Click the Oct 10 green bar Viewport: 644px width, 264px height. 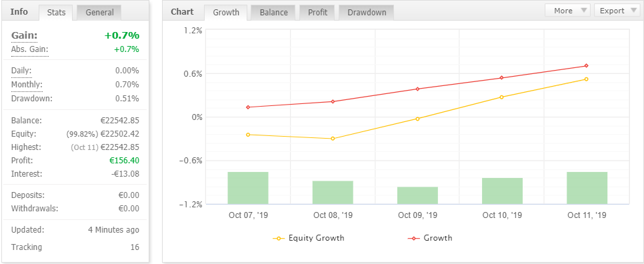[x=502, y=191]
